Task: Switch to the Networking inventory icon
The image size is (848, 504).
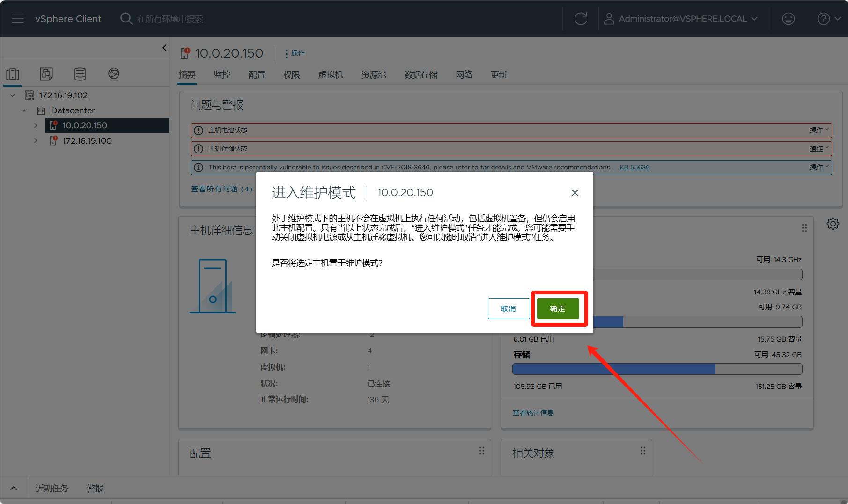Action: (x=114, y=74)
